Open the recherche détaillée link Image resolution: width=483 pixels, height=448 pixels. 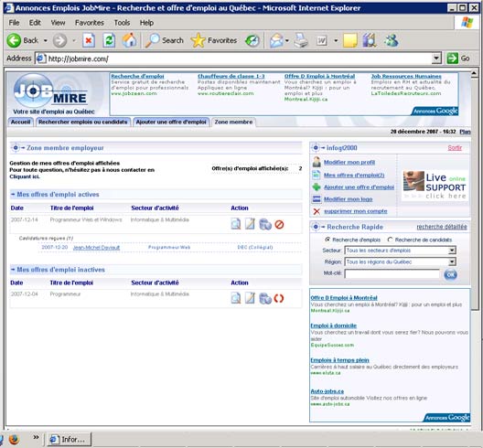[442, 227]
